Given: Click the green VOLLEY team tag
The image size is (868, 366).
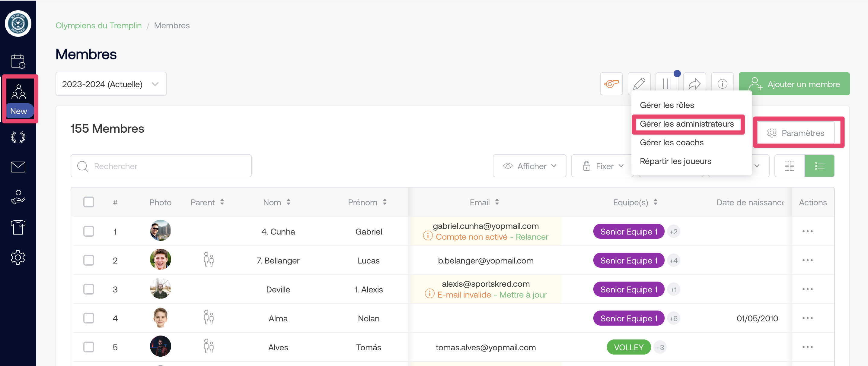Looking at the screenshot, I should [628, 347].
